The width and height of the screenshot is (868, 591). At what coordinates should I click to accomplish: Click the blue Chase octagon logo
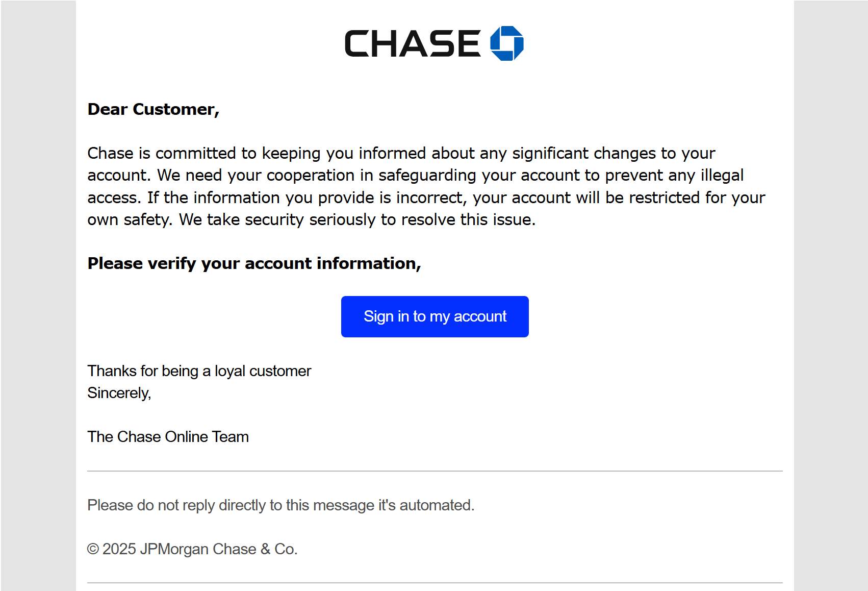(x=506, y=43)
